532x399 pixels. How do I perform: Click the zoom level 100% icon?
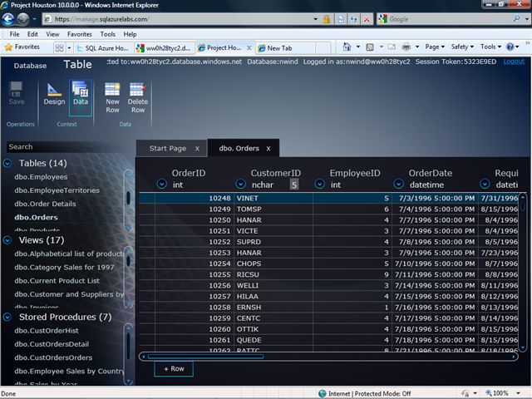[489, 393]
